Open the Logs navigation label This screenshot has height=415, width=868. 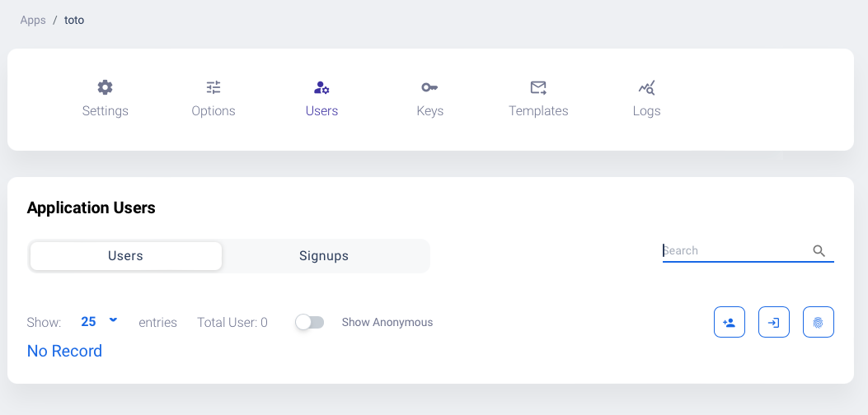tap(646, 111)
